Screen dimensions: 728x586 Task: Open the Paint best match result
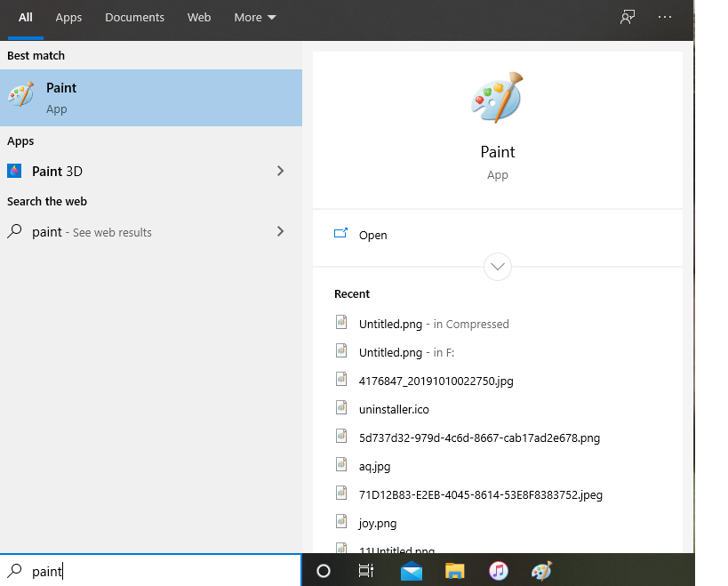point(151,98)
